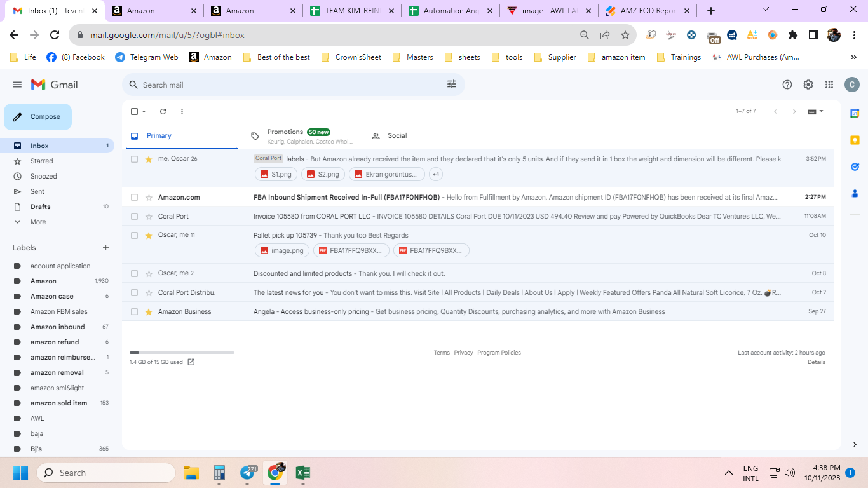Open the Windows Start menu

pos(21,473)
